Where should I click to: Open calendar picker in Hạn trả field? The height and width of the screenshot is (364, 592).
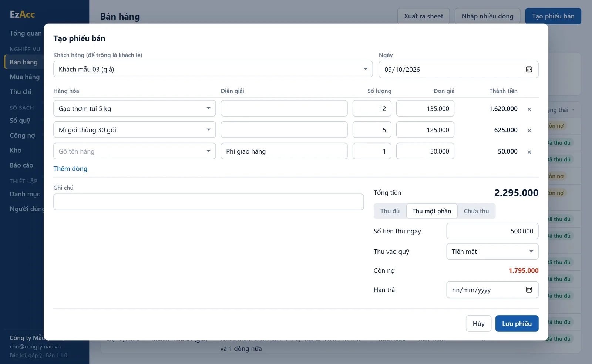point(529,290)
